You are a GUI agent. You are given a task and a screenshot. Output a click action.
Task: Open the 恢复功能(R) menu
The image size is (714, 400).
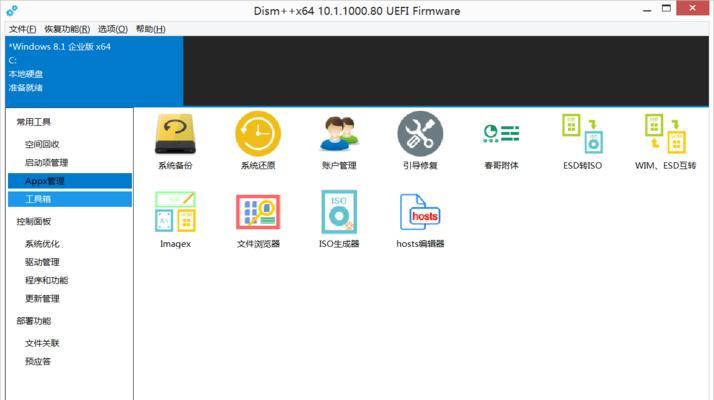(x=67, y=29)
